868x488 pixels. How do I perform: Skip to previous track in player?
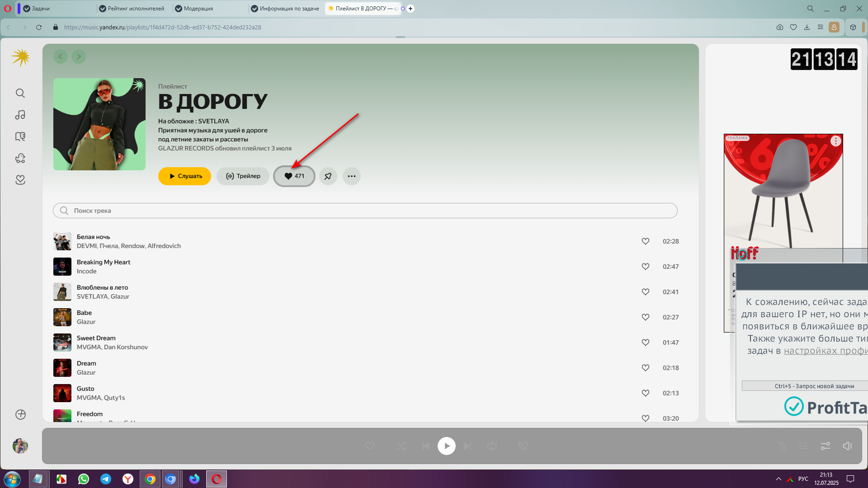click(426, 446)
